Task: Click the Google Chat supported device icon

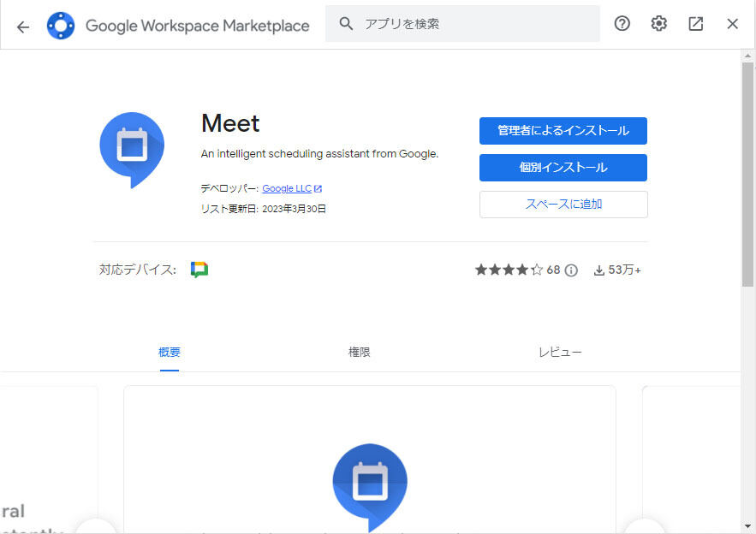Action: click(199, 270)
